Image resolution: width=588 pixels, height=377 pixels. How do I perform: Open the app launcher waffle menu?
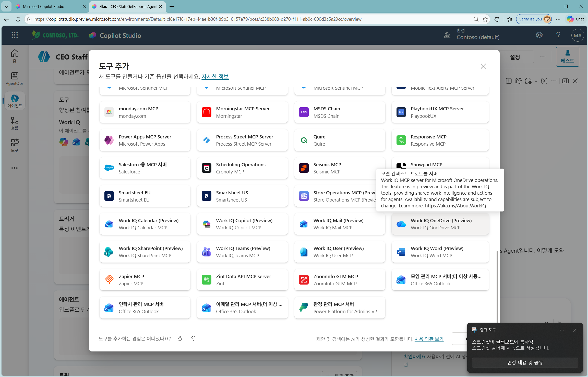[15, 35]
